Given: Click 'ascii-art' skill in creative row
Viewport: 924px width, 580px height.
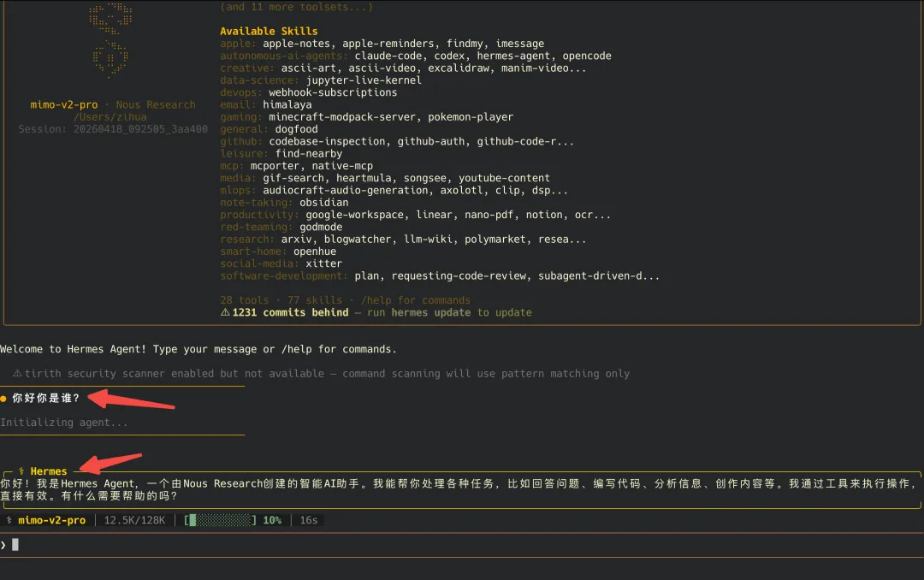Looking at the screenshot, I should 308,68.
